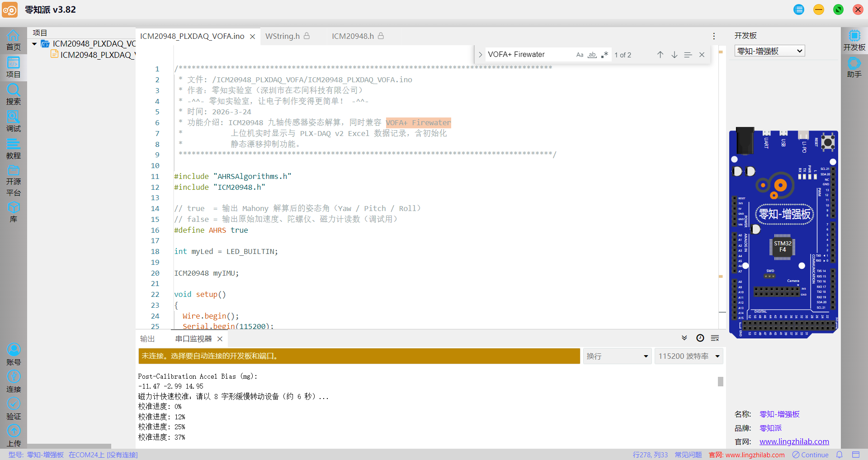Screen dimensions: 868x460
Task: Open the 搜索 search sidebar icon
Action: 13,94
